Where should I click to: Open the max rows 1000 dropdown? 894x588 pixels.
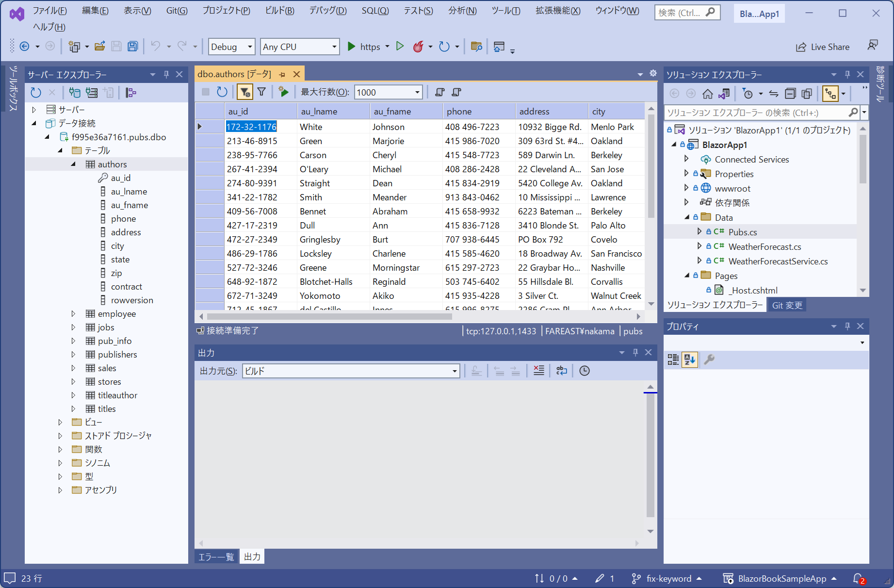(x=417, y=92)
